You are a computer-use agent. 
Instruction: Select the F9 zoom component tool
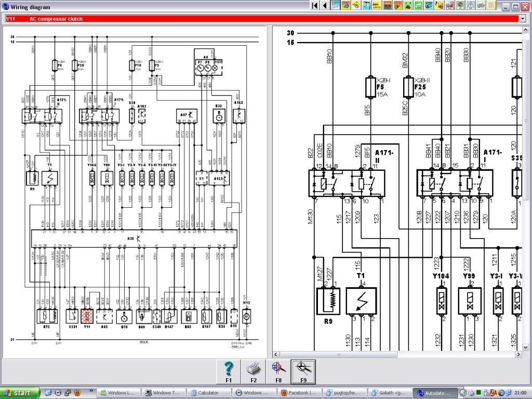pos(302,370)
